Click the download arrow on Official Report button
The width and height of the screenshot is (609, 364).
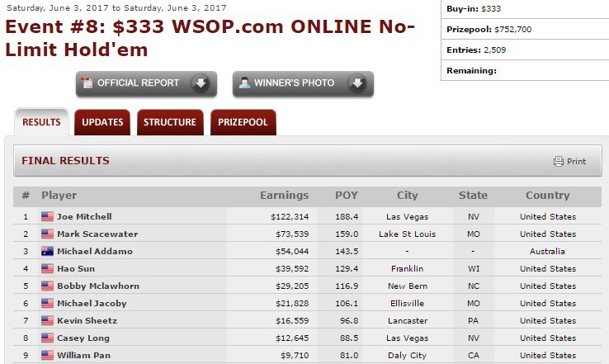tap(201, 83)
